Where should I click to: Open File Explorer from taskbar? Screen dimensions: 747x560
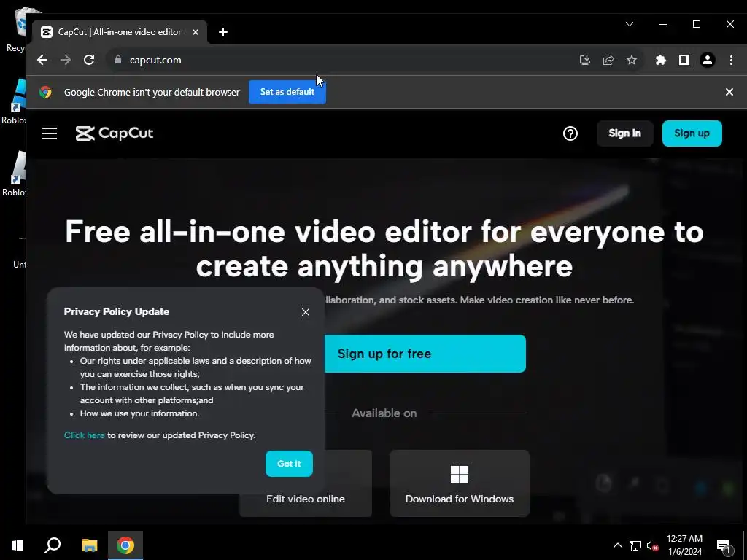click(89, 545)
